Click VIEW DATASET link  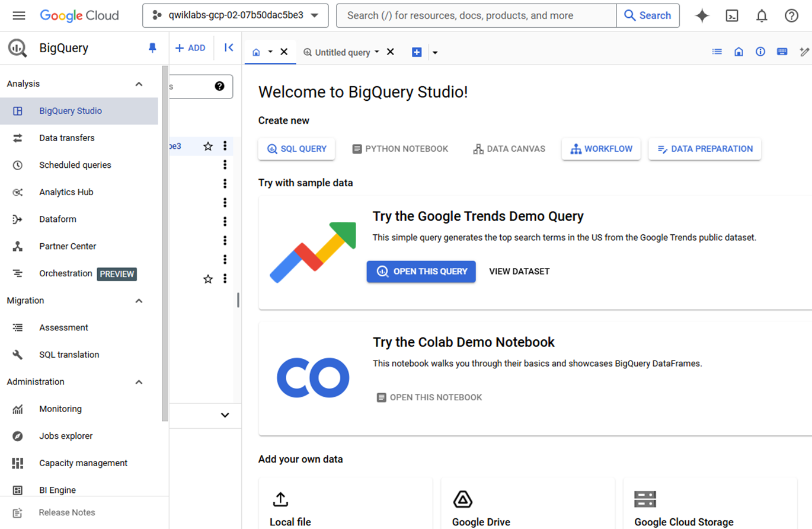pos(519,272)
